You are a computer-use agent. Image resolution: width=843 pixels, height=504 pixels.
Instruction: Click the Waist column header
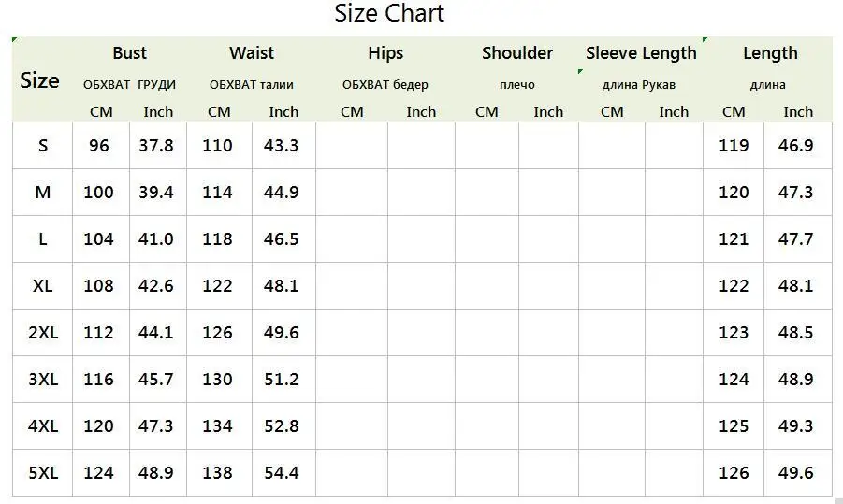(x=252, y=52)
